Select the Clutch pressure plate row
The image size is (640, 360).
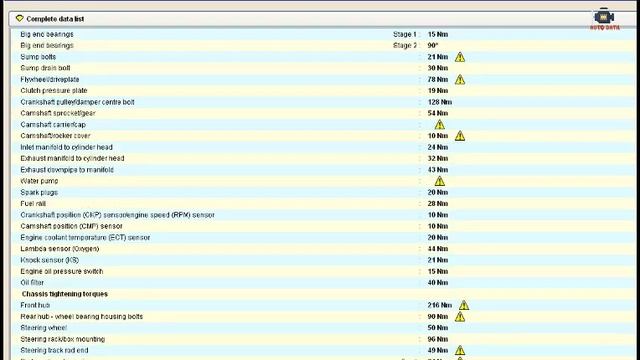323,91
